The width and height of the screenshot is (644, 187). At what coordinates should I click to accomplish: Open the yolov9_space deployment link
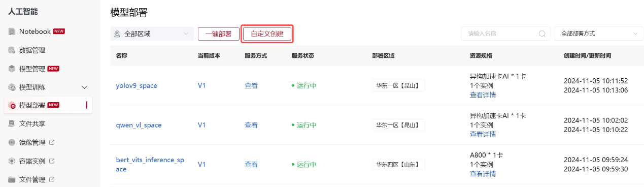(137, 85)
